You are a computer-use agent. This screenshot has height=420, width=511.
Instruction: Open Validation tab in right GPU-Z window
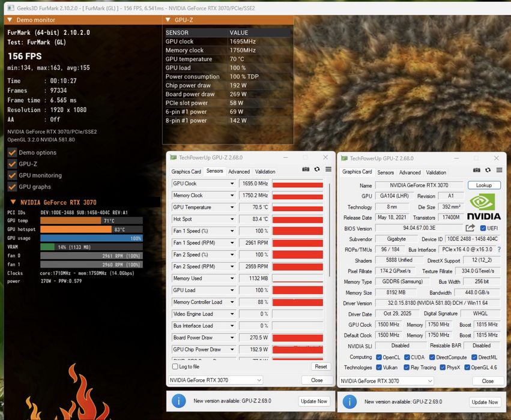point(436,173)
